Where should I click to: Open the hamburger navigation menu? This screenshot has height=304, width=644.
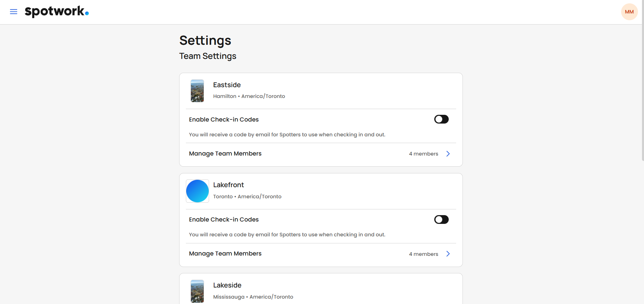(13, 12)
